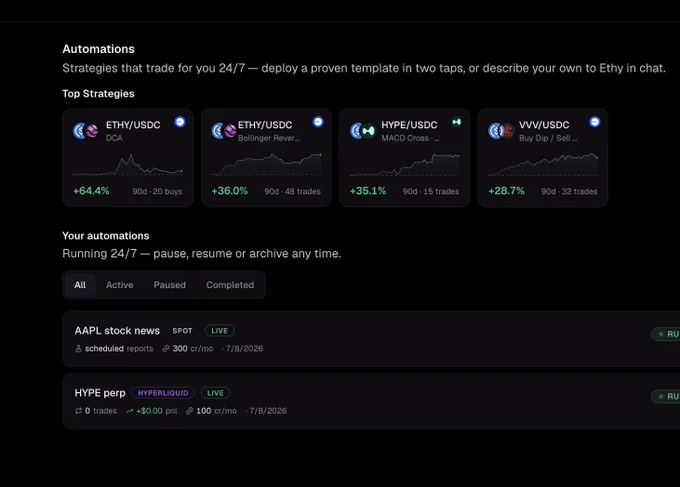Click the 'Bollinger Rever...' subtitle

click(268, 138)
